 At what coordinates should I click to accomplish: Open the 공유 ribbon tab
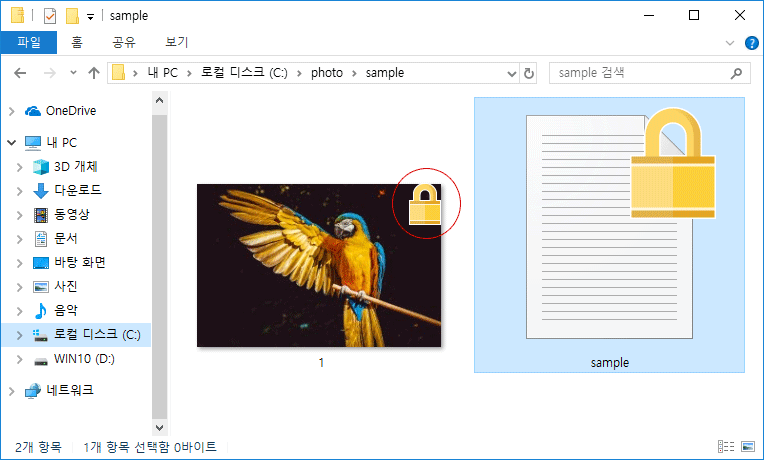(x=124, y=42)
